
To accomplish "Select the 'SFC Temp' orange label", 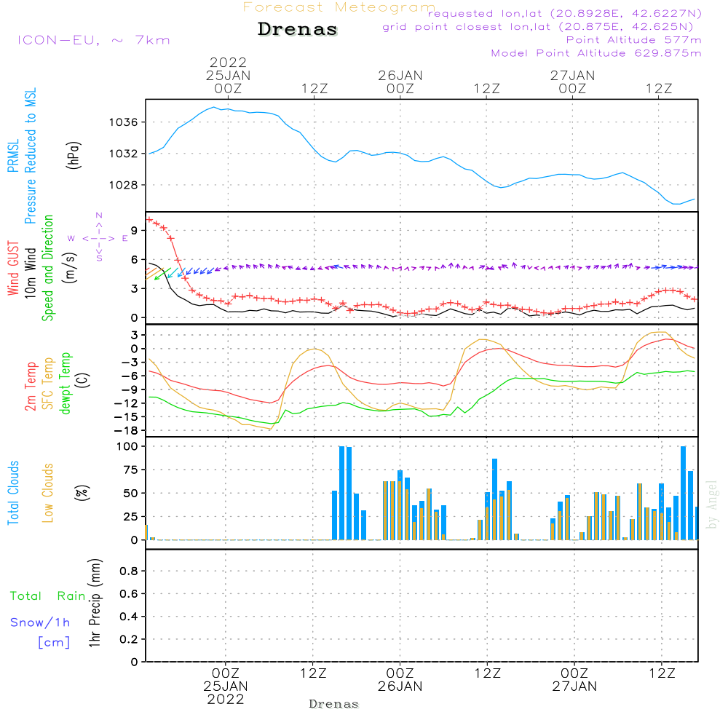I will point(48,384).
